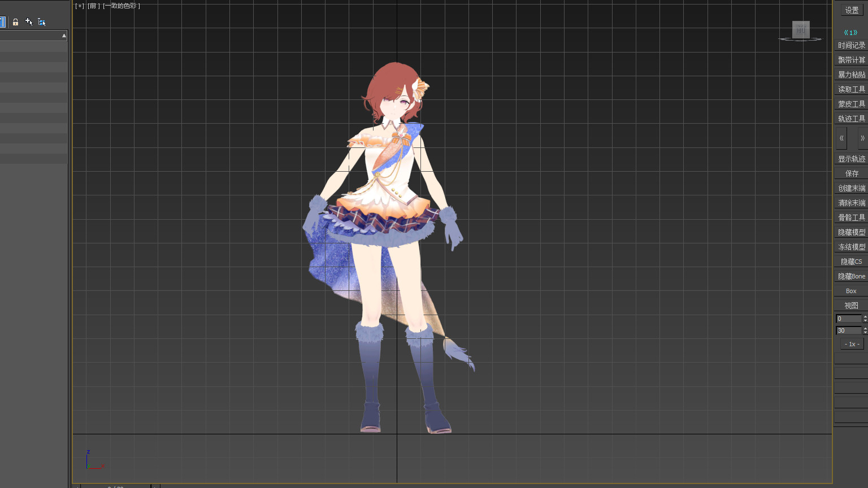868x488 pixels.
Task: Toggle 隐藏模型 to hide the model
Action: coord(851,232)
